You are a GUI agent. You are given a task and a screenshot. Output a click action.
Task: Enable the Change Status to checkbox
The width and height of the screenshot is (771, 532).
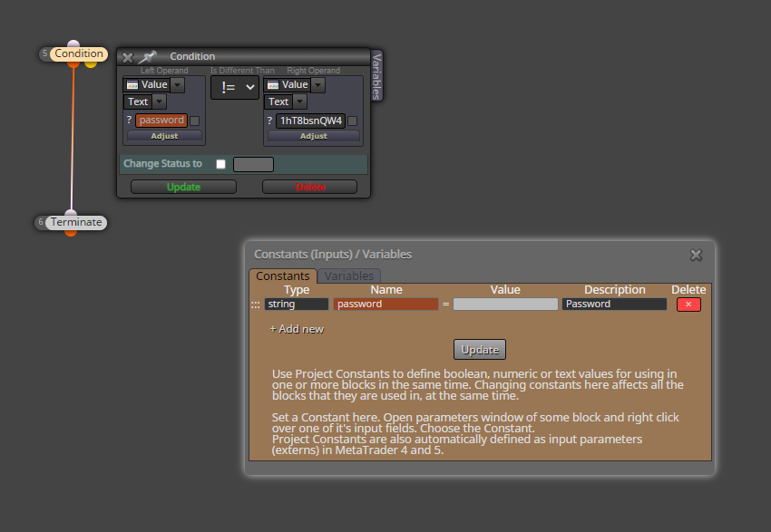click(220, 164)
